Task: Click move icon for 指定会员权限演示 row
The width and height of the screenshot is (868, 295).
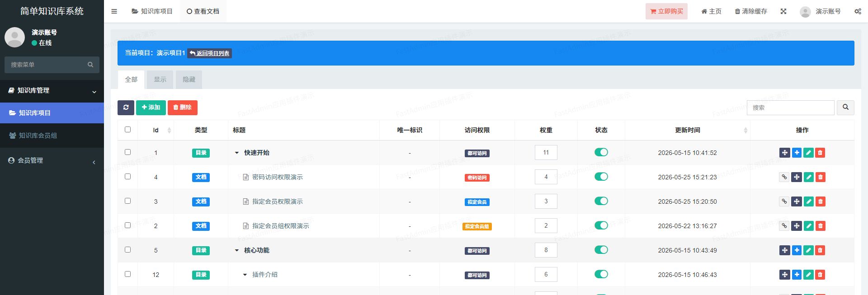Action: (797, 201)
